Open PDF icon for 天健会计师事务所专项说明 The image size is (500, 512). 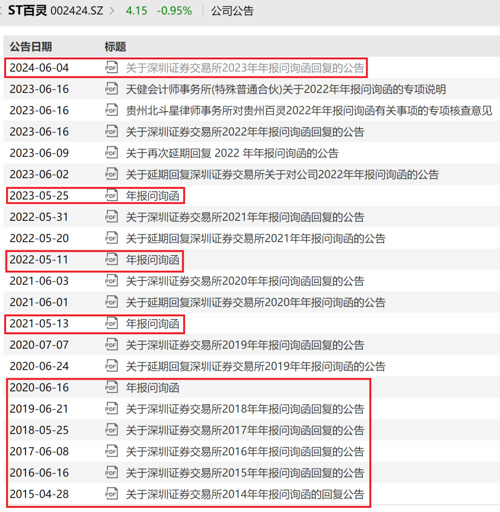(111, 89)
